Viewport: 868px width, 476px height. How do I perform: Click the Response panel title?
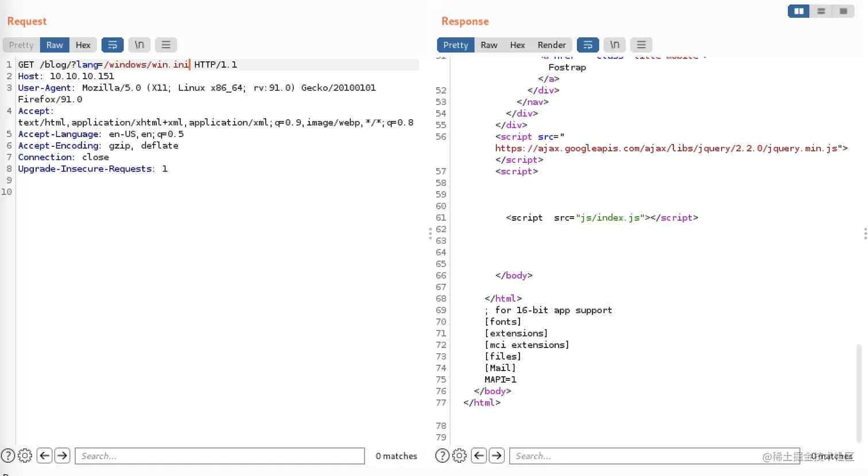465,21
